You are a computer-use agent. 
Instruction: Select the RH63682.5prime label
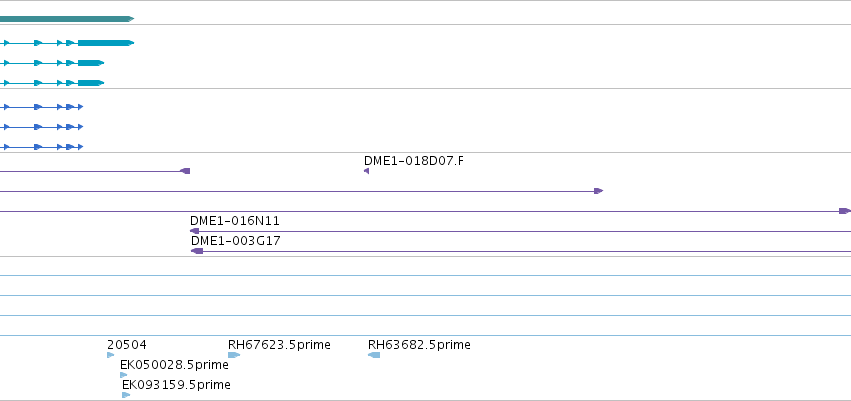pyautogui.click(x=419, y=345)
